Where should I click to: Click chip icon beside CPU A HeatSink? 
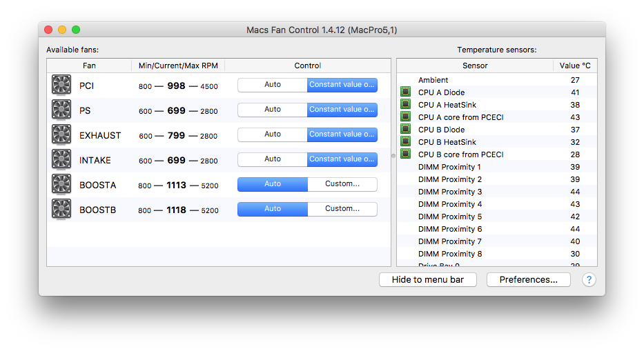pyautogui.click(x=405, y=104)
